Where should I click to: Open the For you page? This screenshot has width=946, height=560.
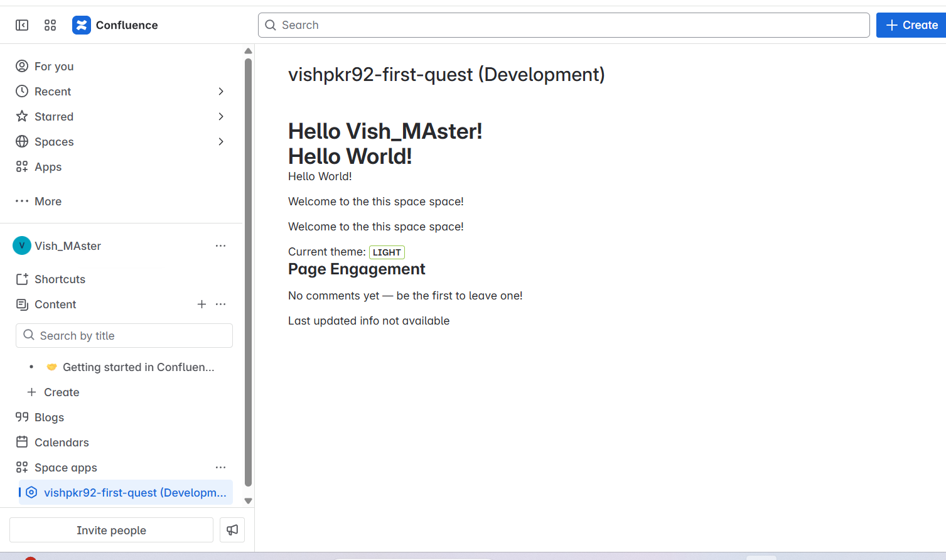tap(54, 67)
